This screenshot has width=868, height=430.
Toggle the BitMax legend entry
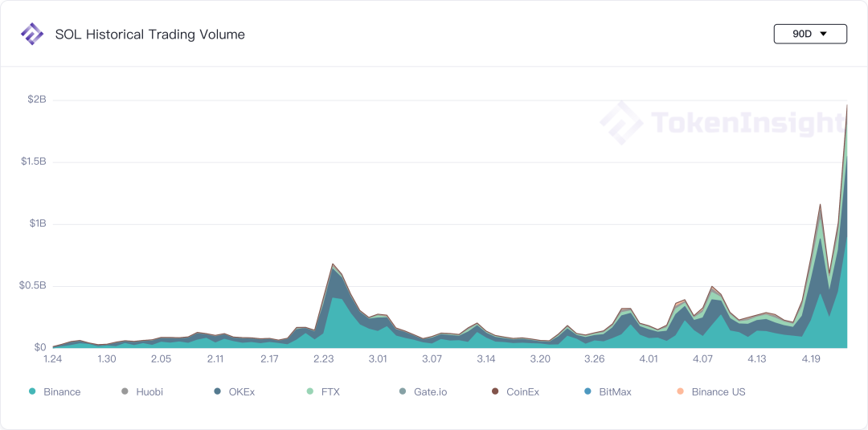click(x=608, y=391)
